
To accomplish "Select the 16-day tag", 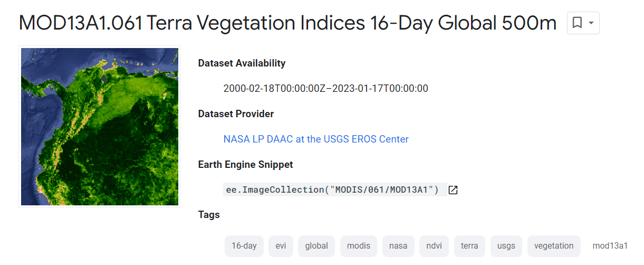I will click(x=244, y=246).
